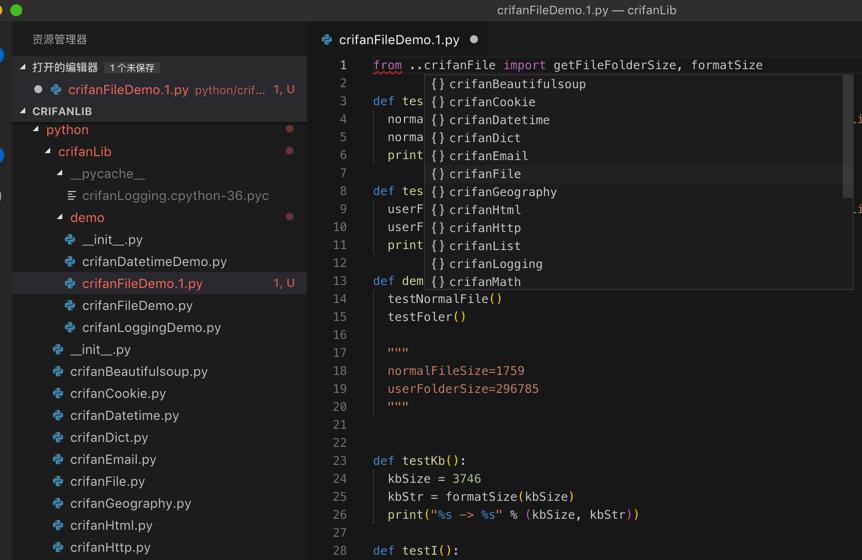Image resolution: width=862 pixels, height=560 pixels.
Task: Choose crifanDict suggestion
Action: pos(633,138)
